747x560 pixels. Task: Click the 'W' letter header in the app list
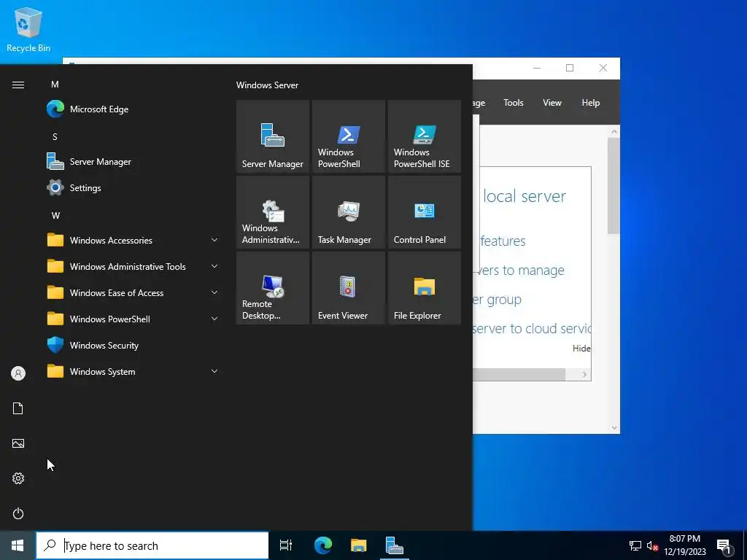(55, 215)
